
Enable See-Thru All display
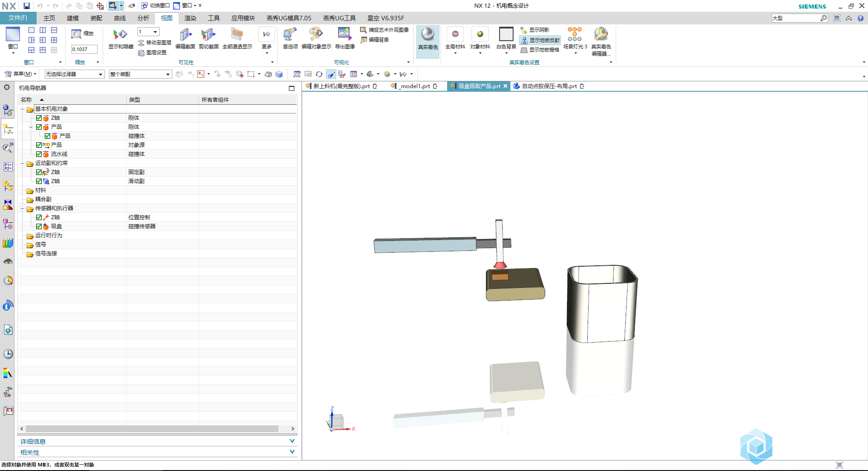coord(237,35)
